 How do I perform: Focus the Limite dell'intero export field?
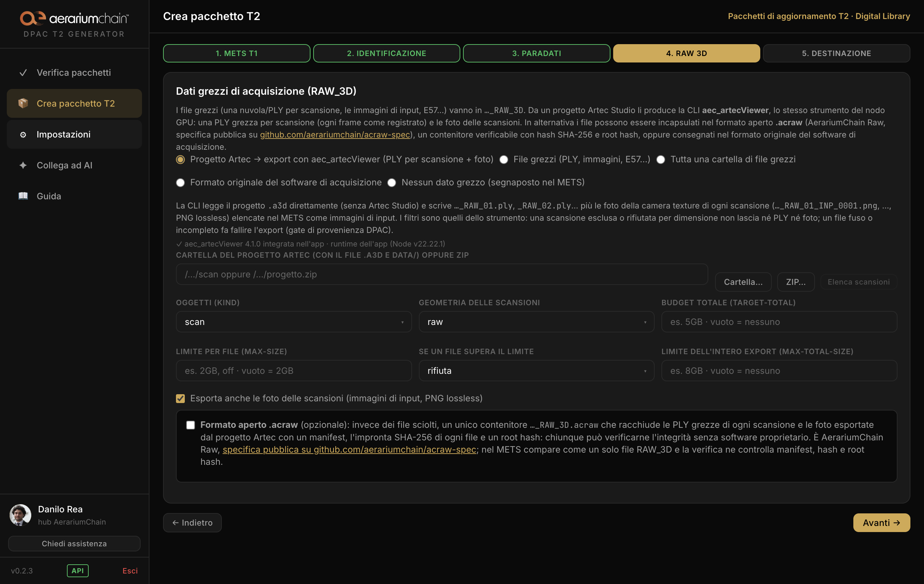(779, 370)
